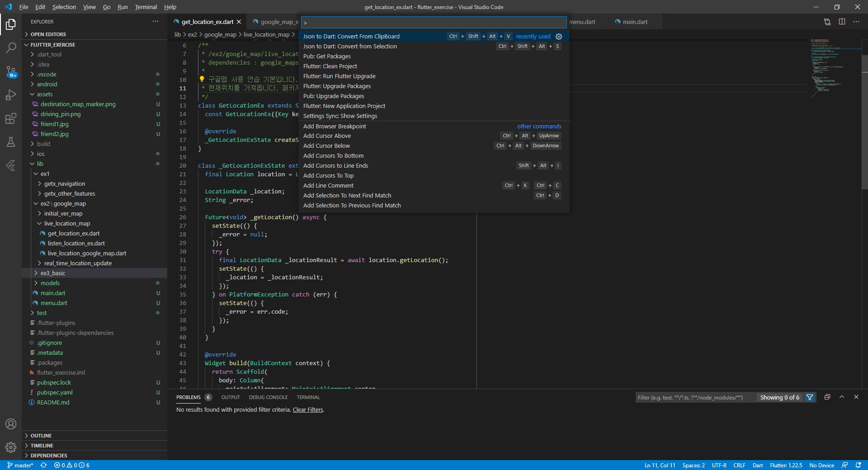Open the Help menu

click(x=170, y=7)
